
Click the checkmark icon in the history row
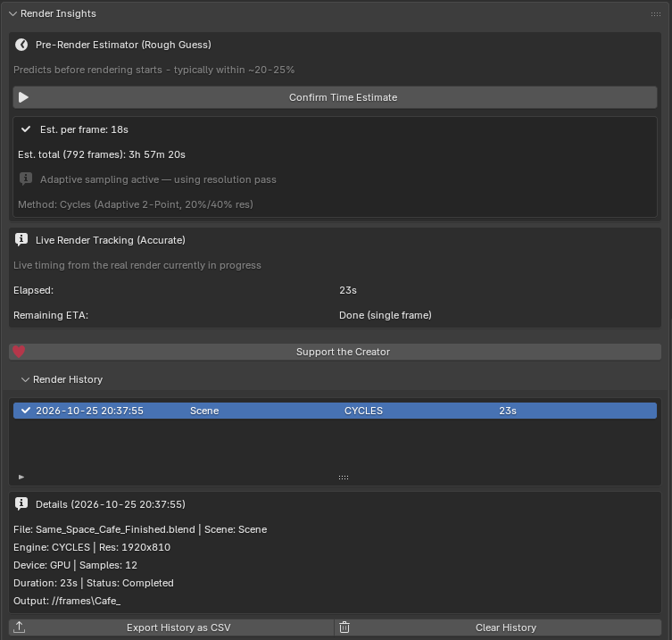tap(26, 411)
